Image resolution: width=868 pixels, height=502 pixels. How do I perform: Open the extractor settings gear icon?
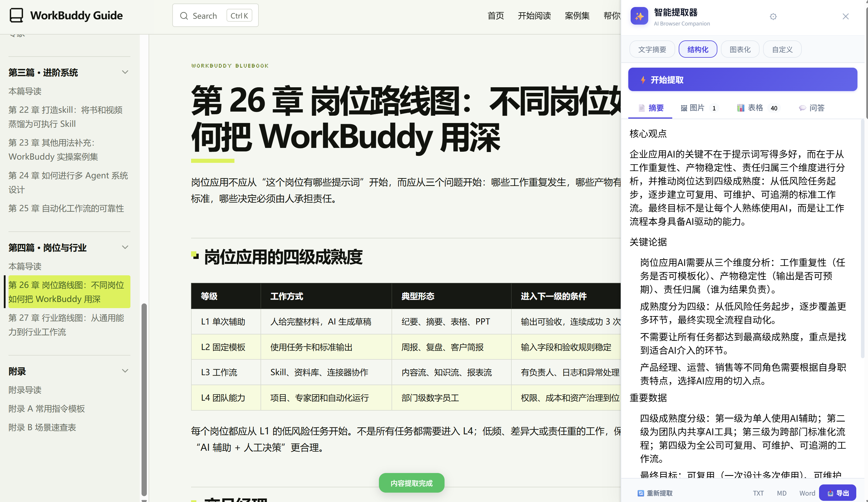coord(773,16)
